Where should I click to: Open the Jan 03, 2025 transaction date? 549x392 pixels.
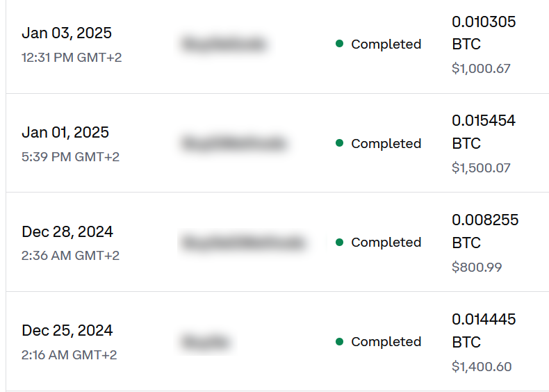point(67,33)
